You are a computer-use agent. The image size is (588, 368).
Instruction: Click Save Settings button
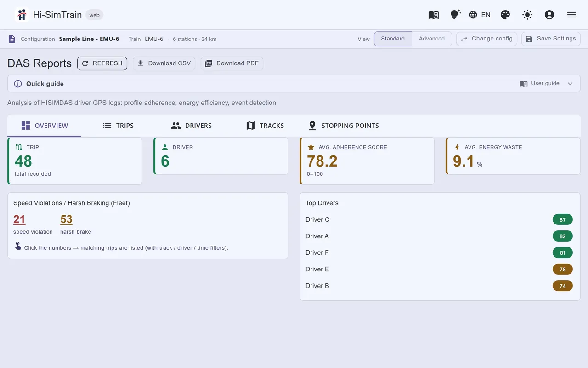click(x=551, y=39)
